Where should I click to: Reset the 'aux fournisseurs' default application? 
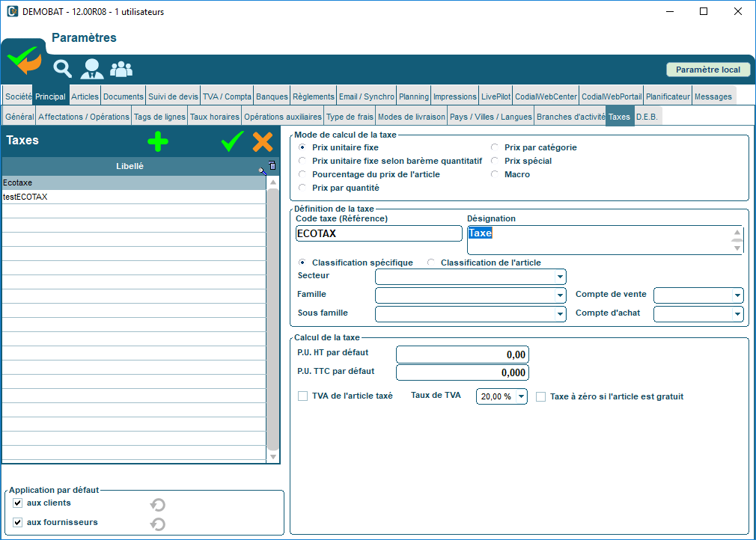(158, 524)
